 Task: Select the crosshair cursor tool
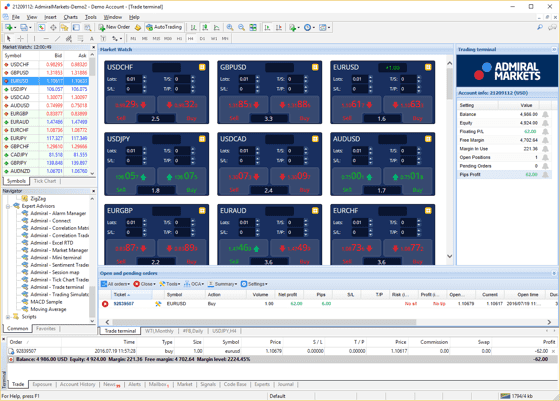click(20, 39)
